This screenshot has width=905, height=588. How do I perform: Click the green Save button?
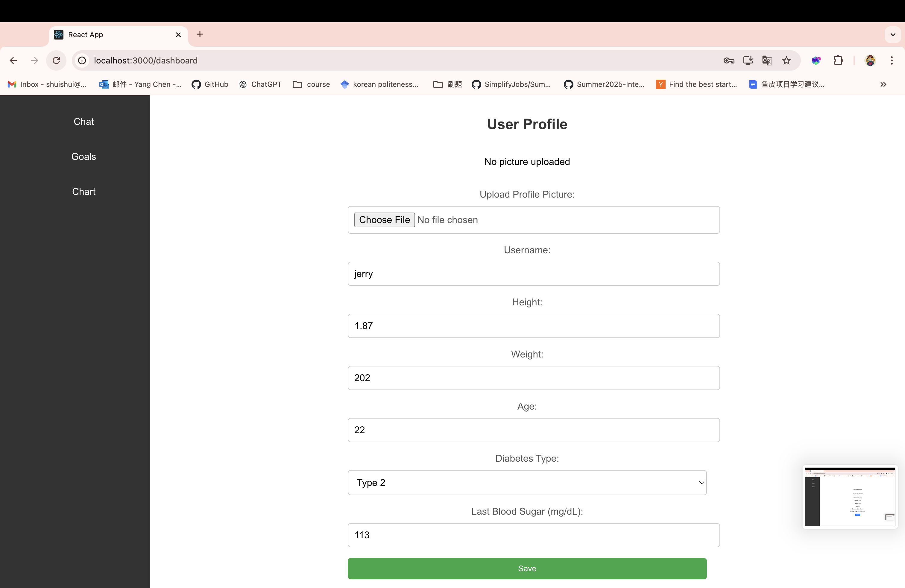pyautogui.click(x=527, y=568)
